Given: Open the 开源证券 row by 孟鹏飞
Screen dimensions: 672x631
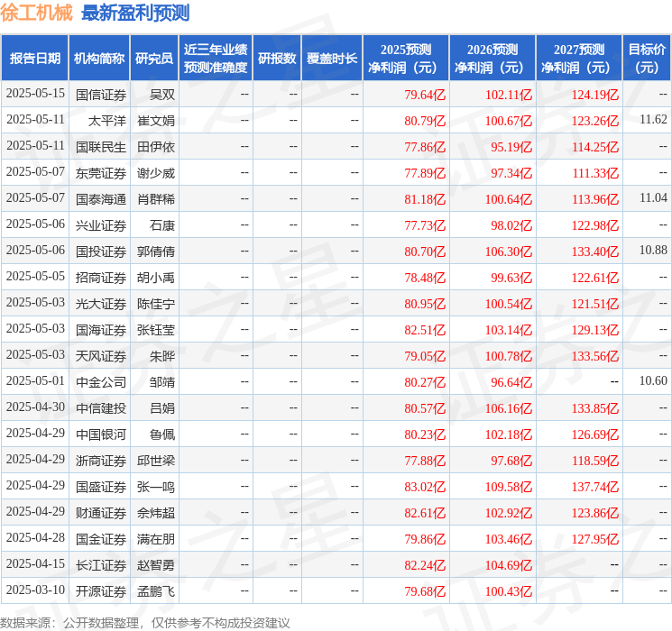Looking at the screenshot, I should click(101, 590).
